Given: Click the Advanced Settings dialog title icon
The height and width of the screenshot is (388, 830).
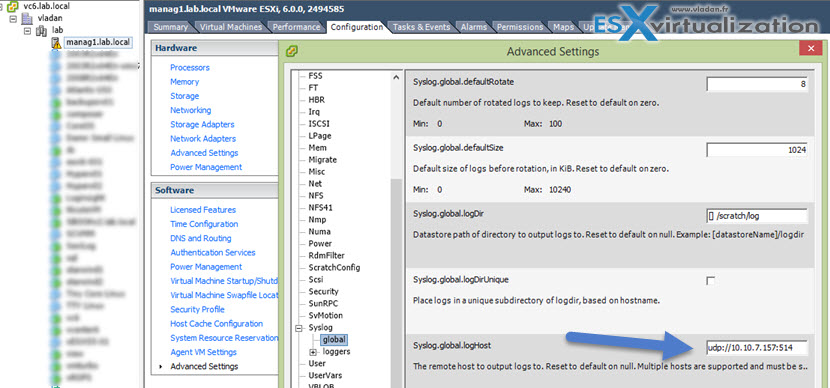Looking at the screenshot, I should (x=292, y=51).
